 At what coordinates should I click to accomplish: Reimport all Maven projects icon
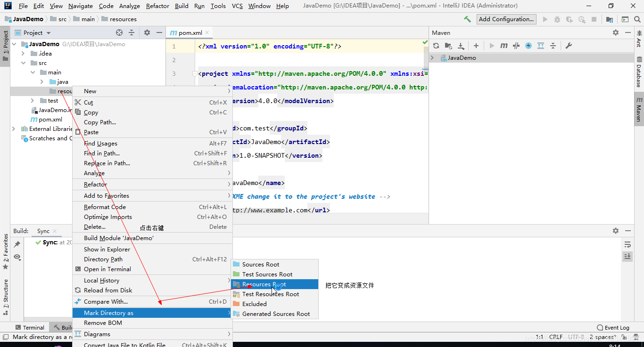coord(436,46)
